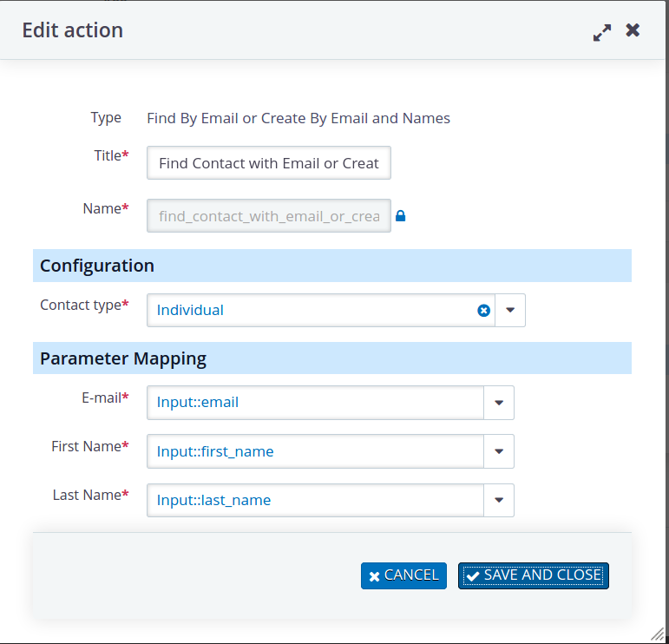The width and height of the screenshot is (669, 644).
Task: Save and close the action
Action: coord(534,575)
